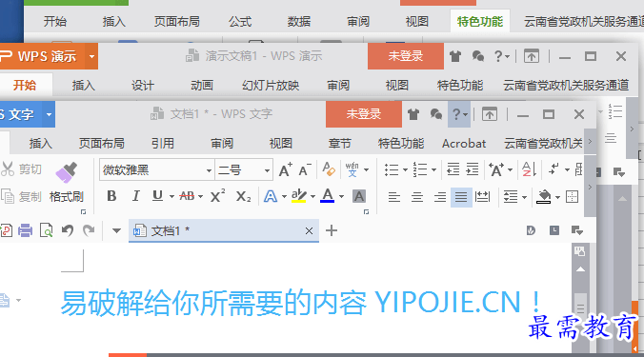Open skin shirt icon in WPS 演示 window
The image size is (644, 357).
[455, 56]
